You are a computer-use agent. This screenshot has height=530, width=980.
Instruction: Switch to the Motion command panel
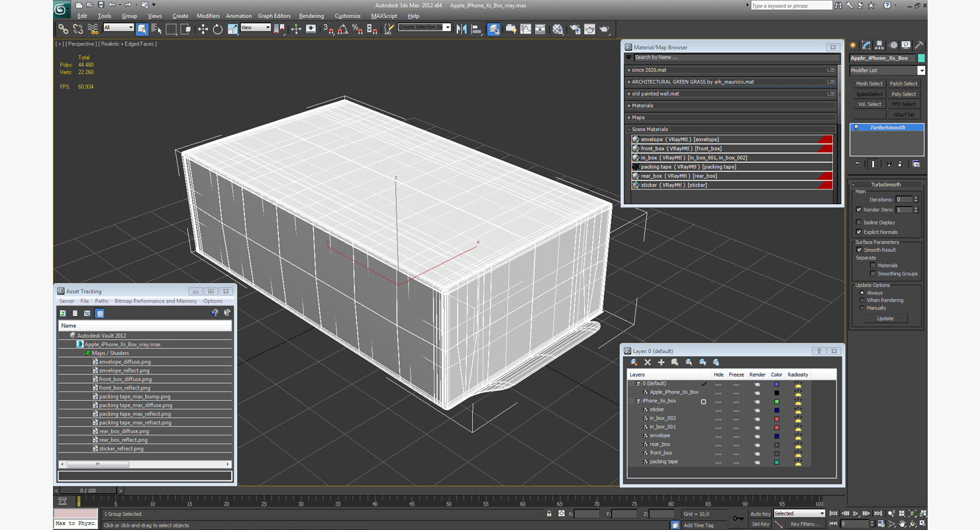(893, 45)
